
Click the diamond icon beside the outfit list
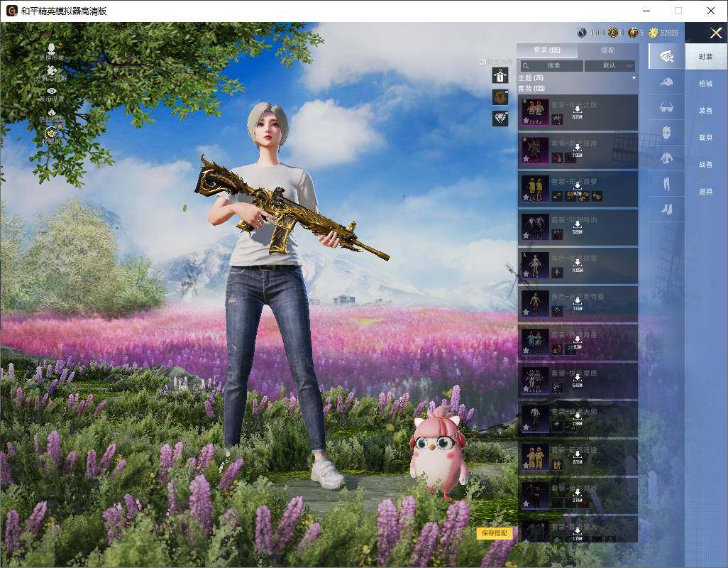pyautogui.click(x=500, y=119)
